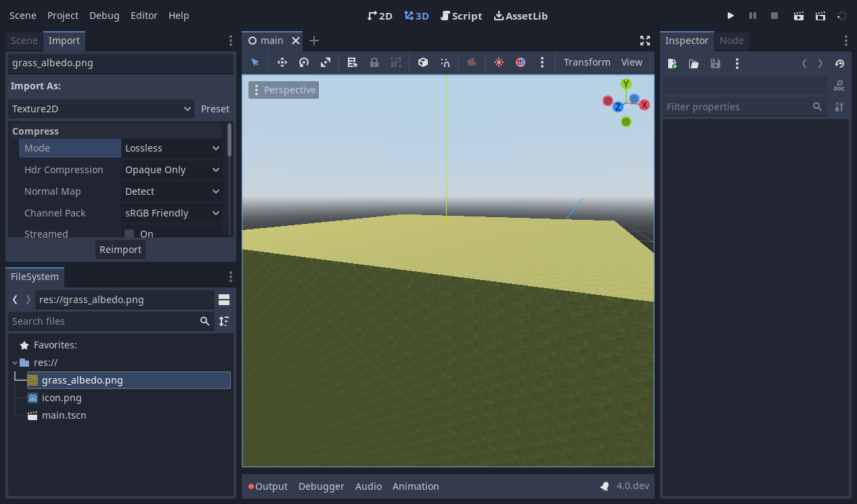Toggle preview environment in the viewport
The width and height of the screenshot is (857, 504).
coord(521,62)
